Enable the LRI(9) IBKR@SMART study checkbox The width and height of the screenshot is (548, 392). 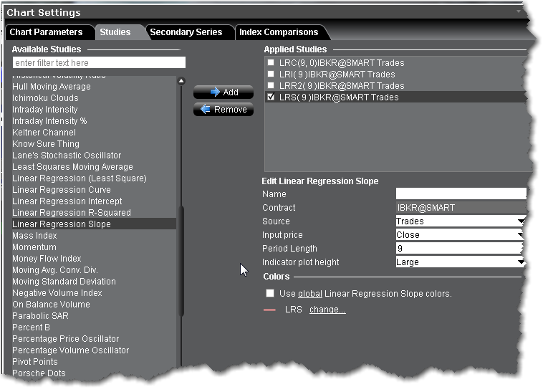pos(270,75)
